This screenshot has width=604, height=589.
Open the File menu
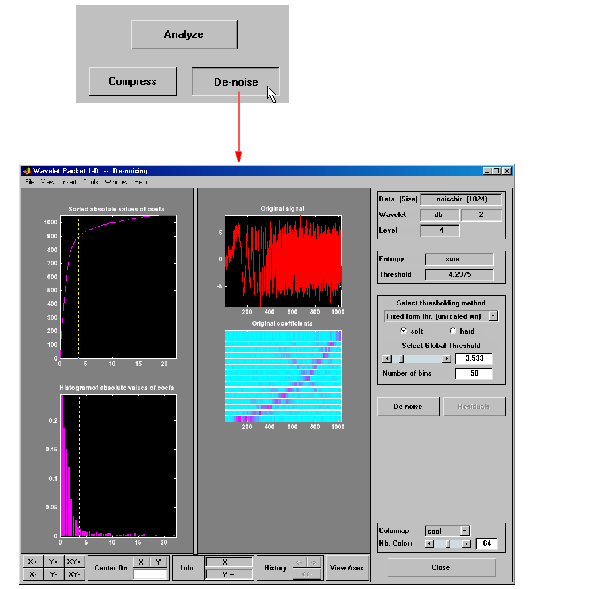(x=30, y=181)
